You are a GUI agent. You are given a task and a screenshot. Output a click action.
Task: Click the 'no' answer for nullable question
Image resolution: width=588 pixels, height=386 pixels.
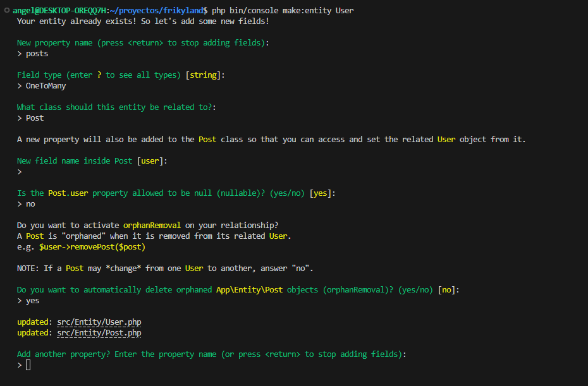tap(30, 204)
